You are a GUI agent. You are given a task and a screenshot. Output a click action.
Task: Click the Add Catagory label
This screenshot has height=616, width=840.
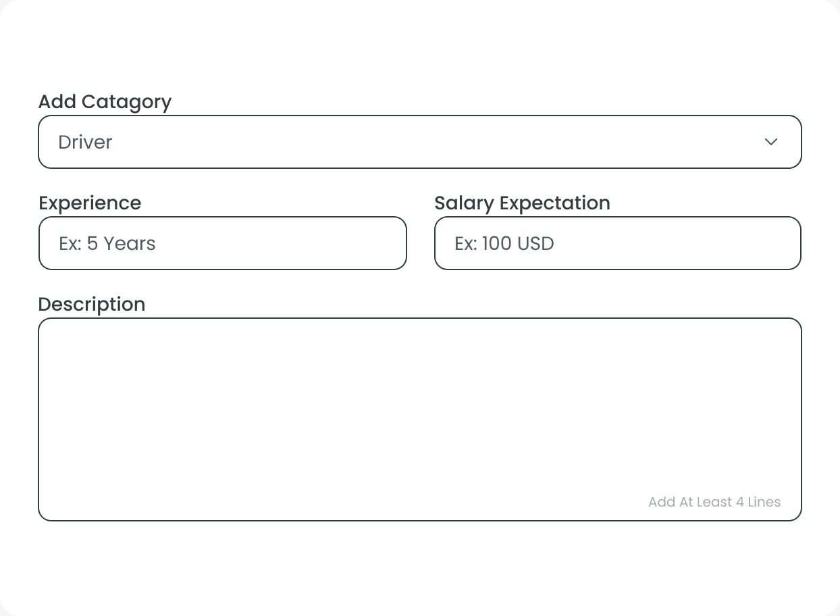point(105,102)
